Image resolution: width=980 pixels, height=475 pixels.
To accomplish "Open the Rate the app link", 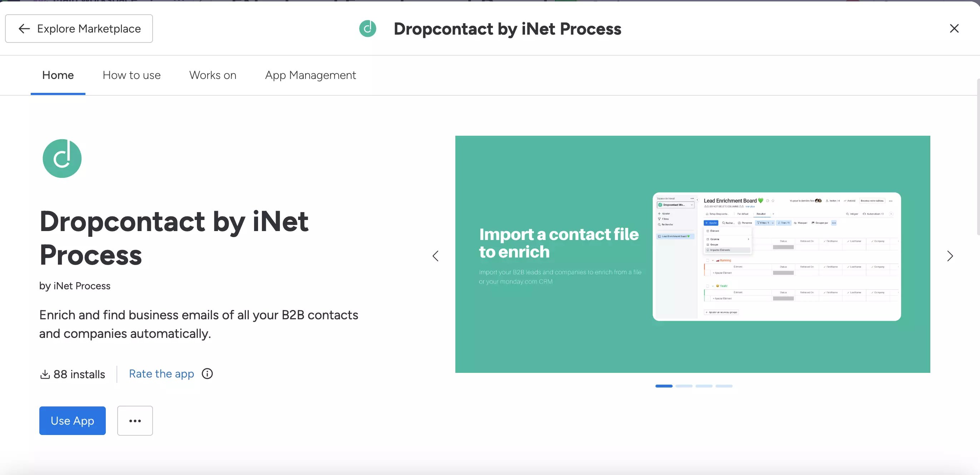I will [x=161, y=374].
